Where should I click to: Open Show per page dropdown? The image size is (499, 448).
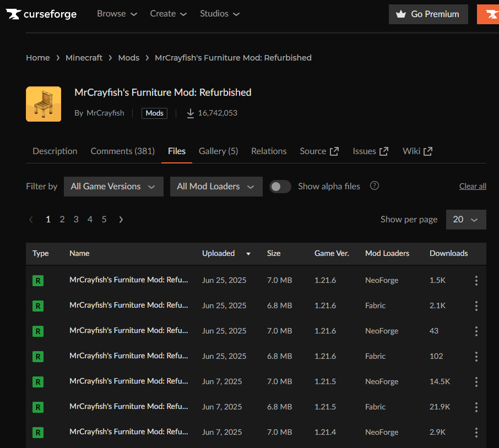(x=466, y=220)
